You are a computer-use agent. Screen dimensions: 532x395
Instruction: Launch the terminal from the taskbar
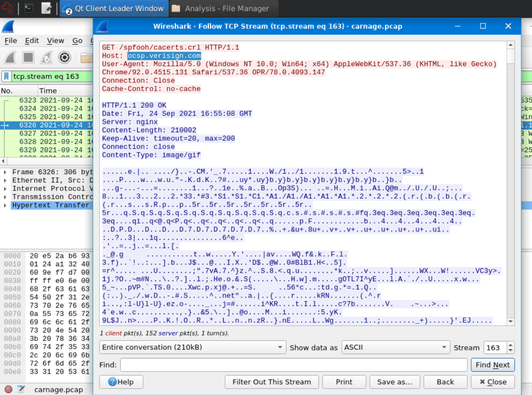pos(29,8)
